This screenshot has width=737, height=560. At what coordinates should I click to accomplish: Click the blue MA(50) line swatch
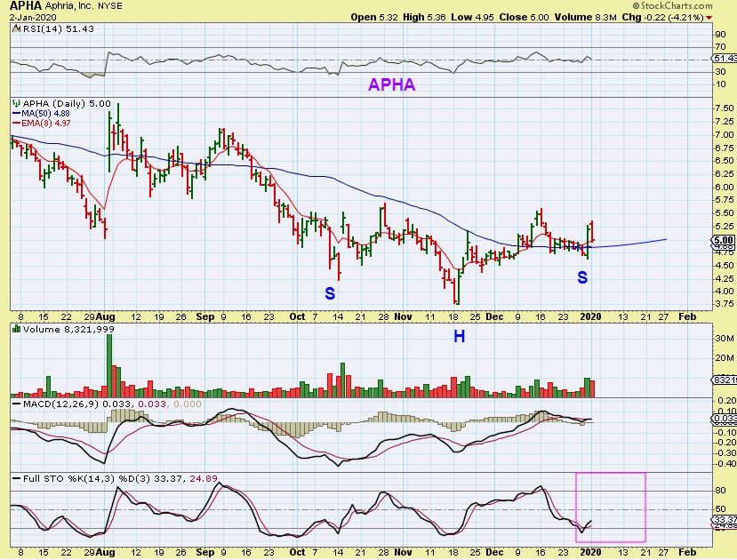17,114
